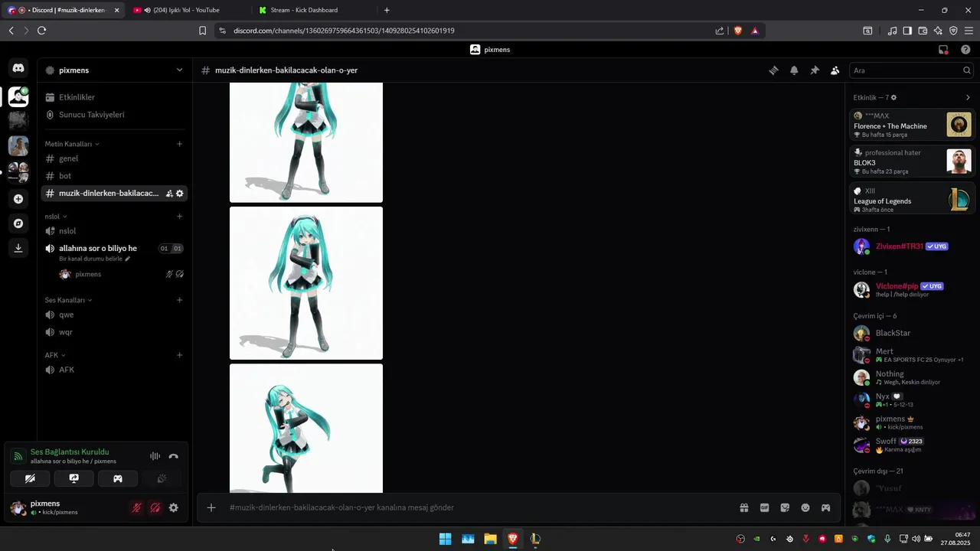The image size is (980, 551).
Task: Open GIF picker in message bar
Action: [x=764, y=507]
